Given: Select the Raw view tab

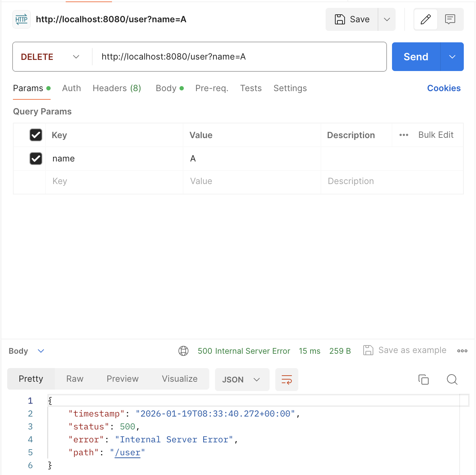Looking at the screenshot, I should [x=75, y=379].
